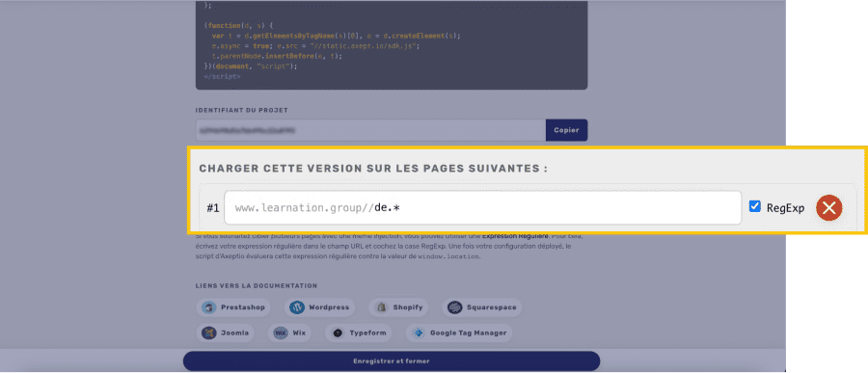Click the "LIENS VERS LA DOCUMENTATION" heading
This screenshot has height=373, width=868.
pyautogui.click(x=257, y=286)
